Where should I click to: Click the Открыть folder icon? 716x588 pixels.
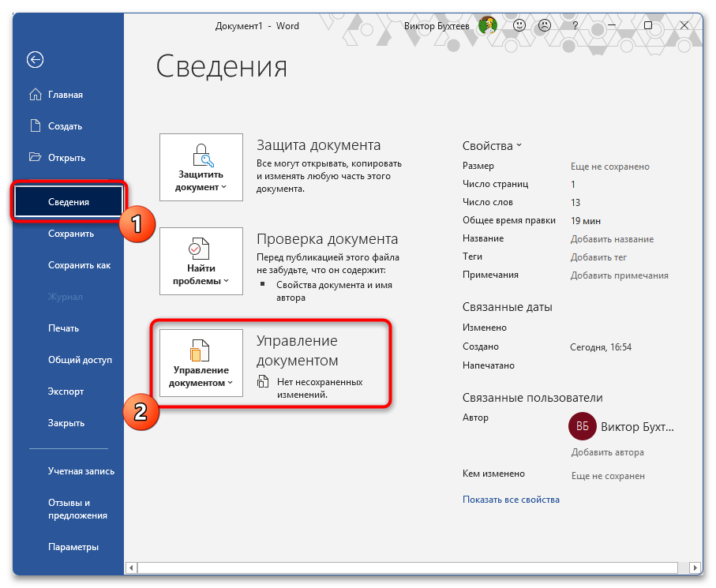click(35, 157)
